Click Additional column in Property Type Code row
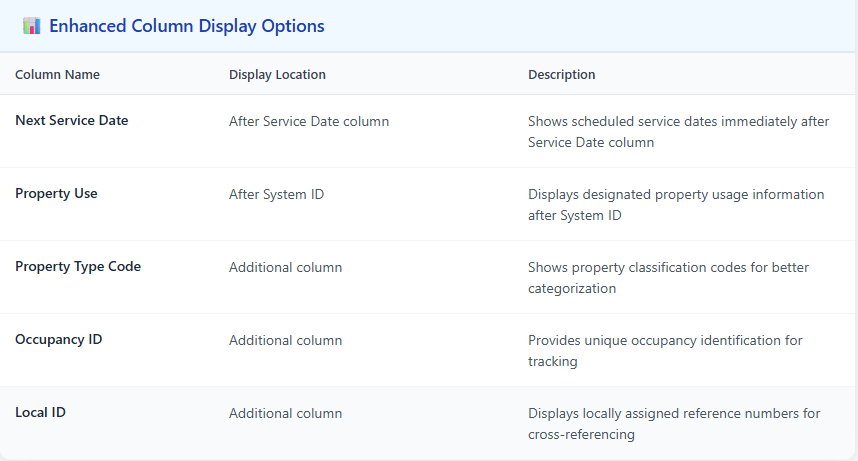This screenshot has height=461, width=858. coord(285,267)
